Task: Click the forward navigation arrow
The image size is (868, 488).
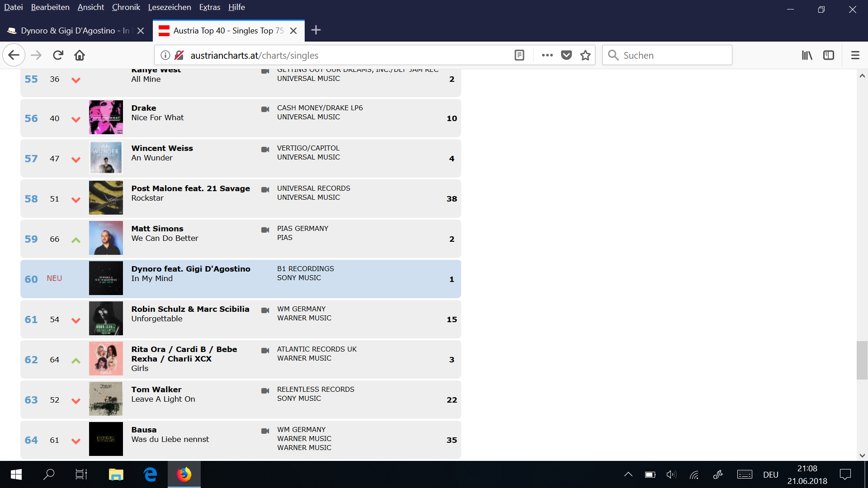Action: tap(36, 55)
